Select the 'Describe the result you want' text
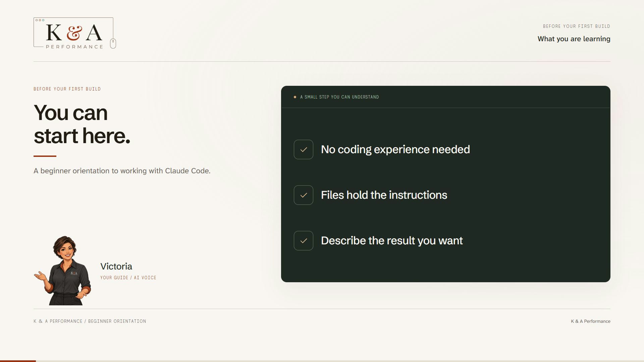Viewport: 644px width, 362px height. click(392, 241)
